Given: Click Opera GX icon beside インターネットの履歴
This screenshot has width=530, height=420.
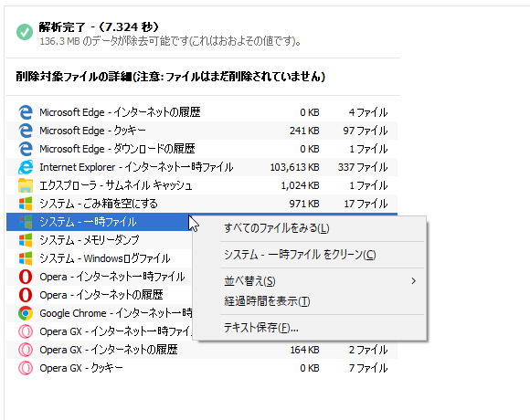Looking at the screenshot, I should coord(26,350).
